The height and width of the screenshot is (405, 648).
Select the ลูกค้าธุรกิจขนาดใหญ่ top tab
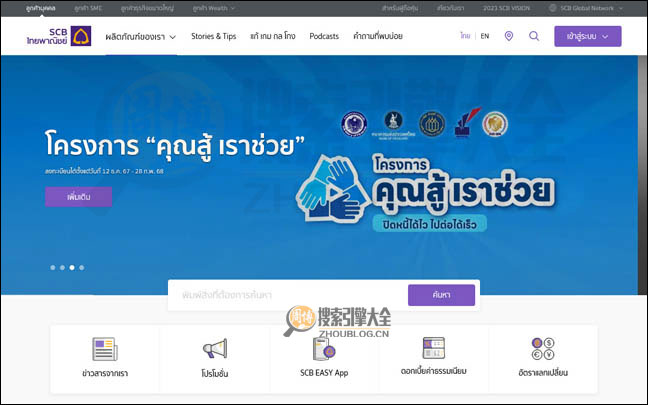pos(148,8)
